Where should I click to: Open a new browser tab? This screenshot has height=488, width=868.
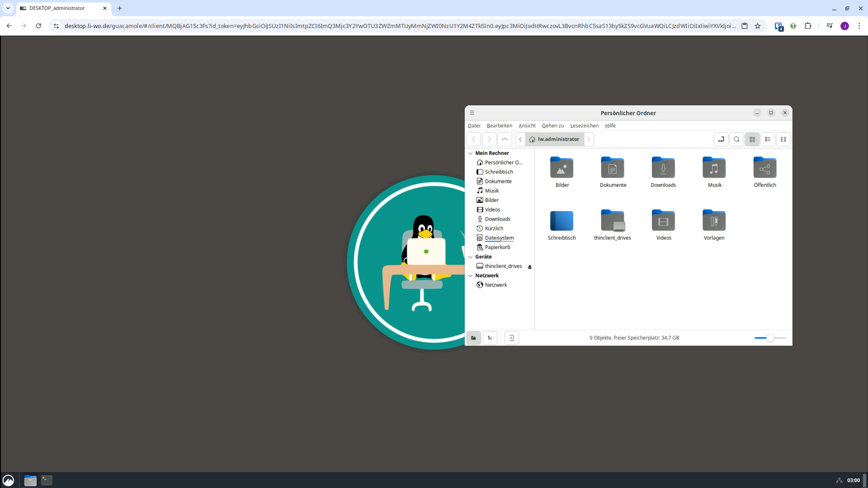[x=120, y=8]
